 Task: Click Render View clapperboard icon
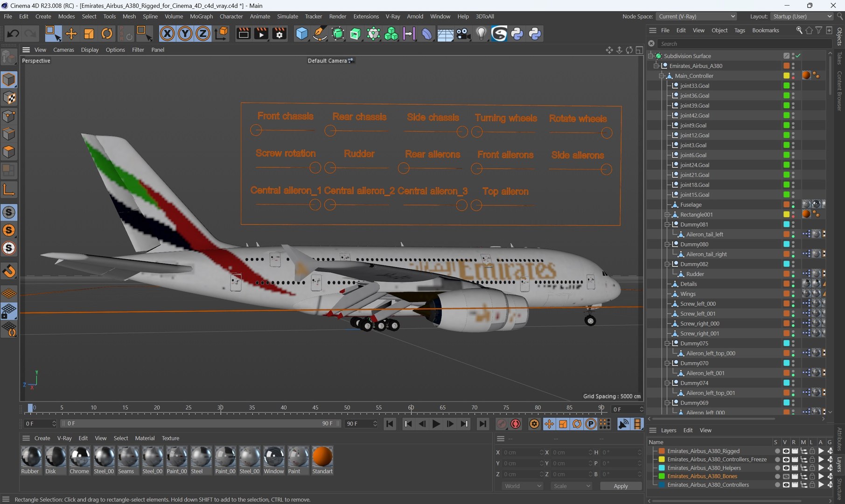tap(243, 34)
